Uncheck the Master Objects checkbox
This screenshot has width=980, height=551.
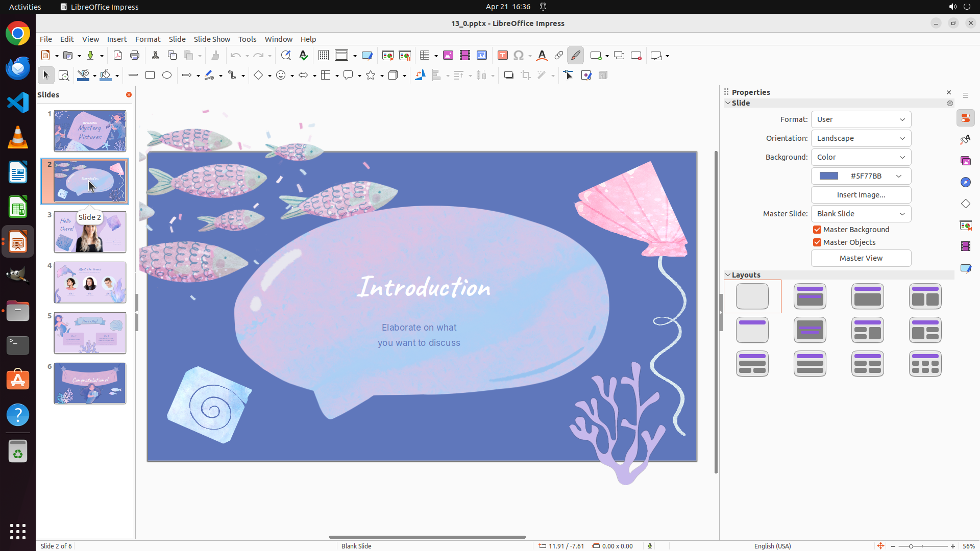tap(817, 243)
